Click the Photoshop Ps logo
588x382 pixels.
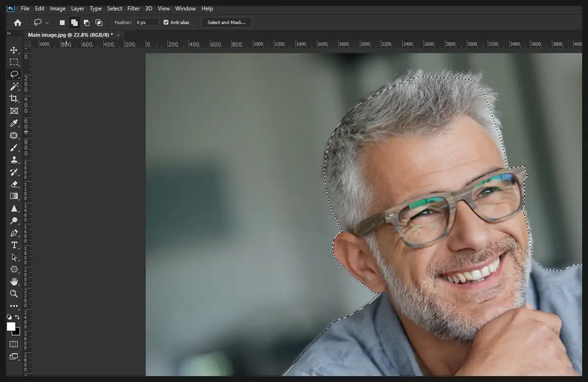(x=11, y=8)
